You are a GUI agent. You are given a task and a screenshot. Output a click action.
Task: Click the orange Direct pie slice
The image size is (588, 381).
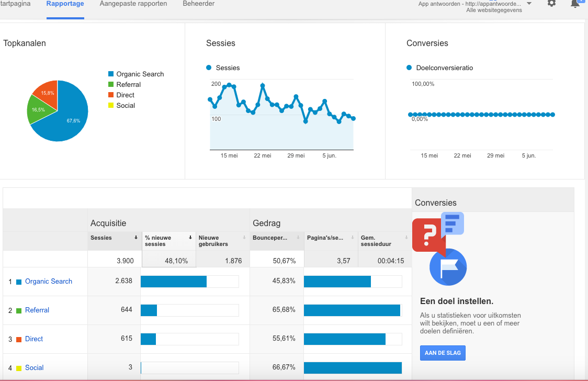tap(47, 93)
